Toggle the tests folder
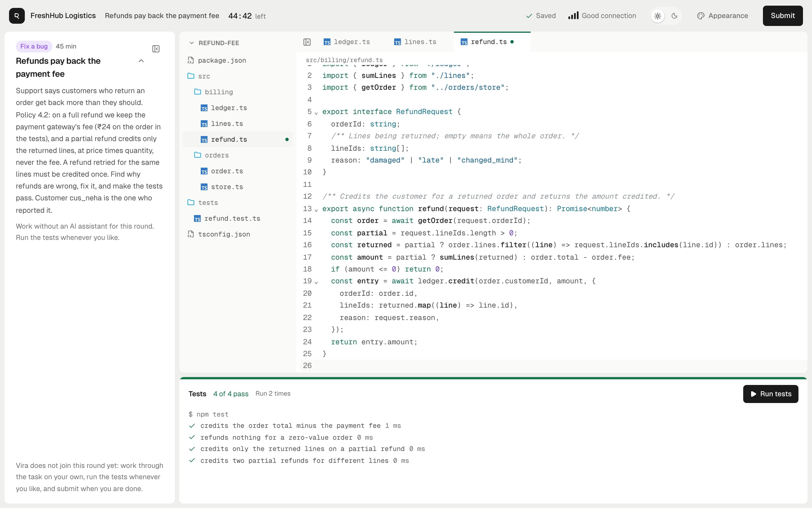This screenshot has height=508, width=812. point(238,203)
